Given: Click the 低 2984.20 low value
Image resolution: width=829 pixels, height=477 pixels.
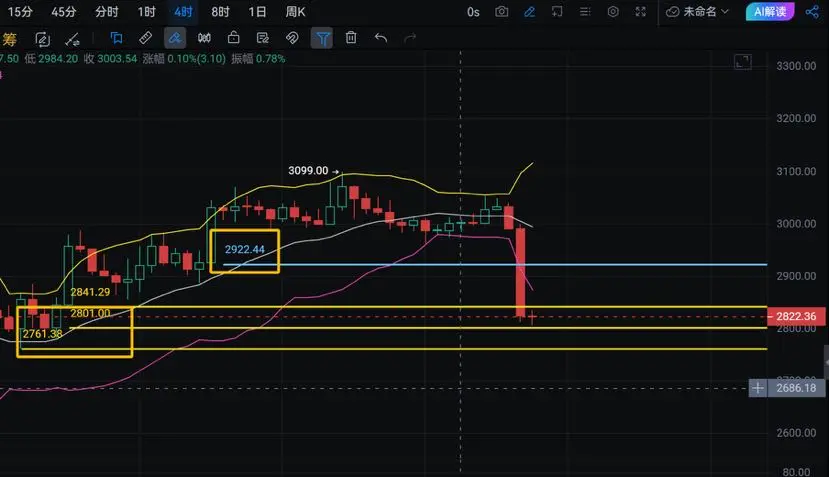Looking at the screenshot, I should point(51,59).
